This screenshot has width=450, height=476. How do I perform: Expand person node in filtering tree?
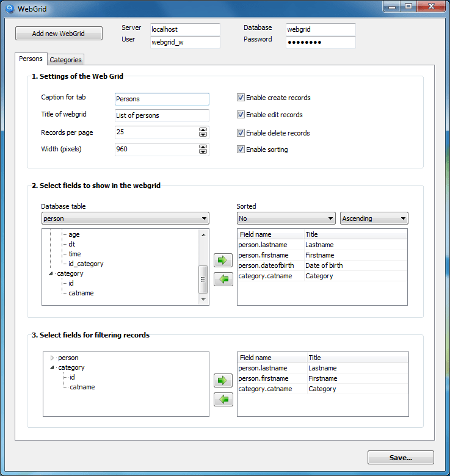52,358
